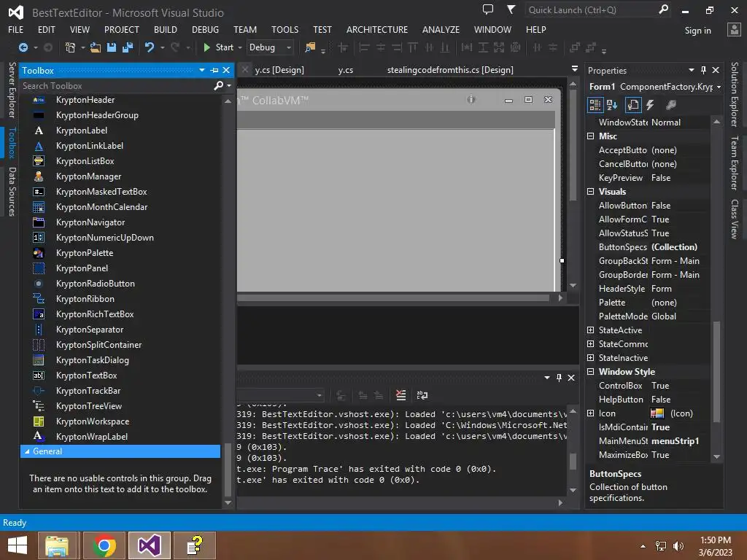Undo the last action in toolbar

(x=150, y=47)
